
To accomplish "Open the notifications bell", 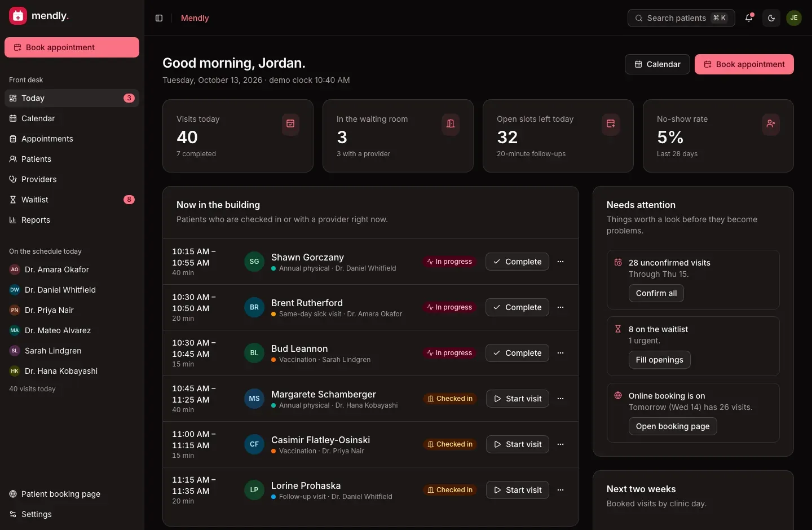I will coord(749,18).
